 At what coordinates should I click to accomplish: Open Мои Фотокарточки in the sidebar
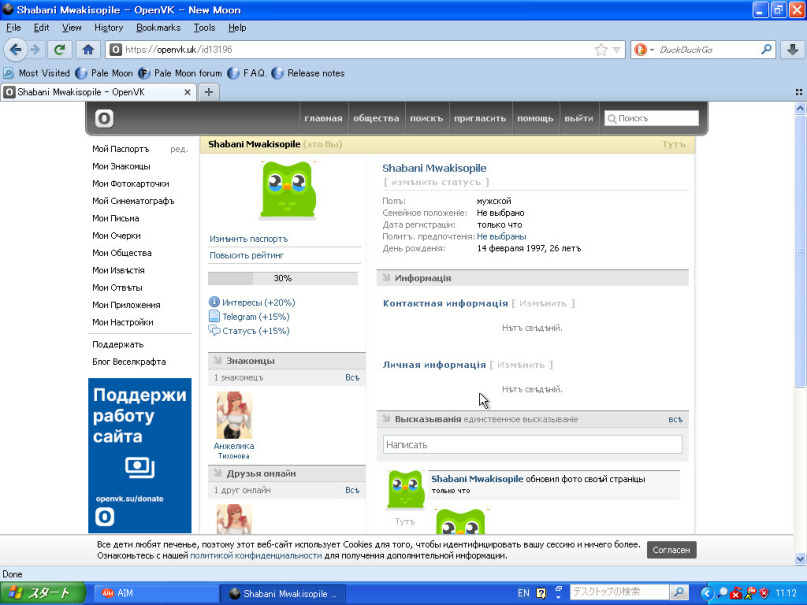pyautogui.click(x=131, y=184)
